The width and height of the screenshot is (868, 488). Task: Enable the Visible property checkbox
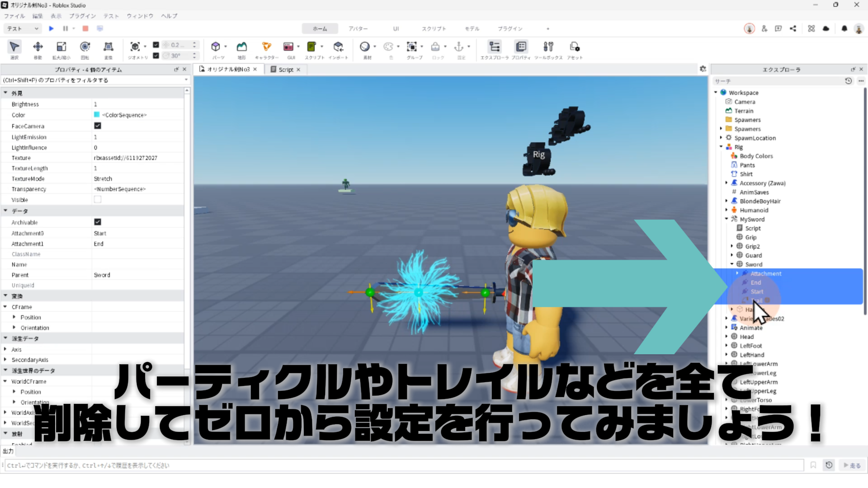(x=98, y=199)
